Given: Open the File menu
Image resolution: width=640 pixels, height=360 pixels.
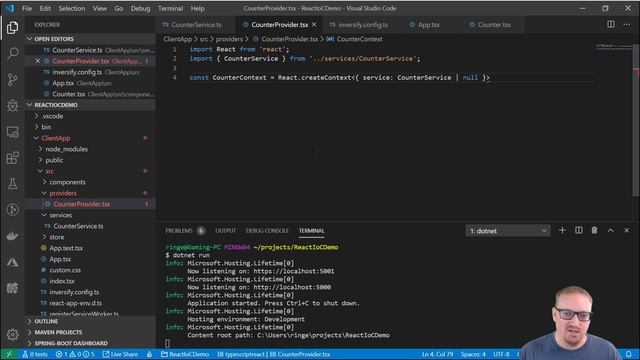Looking at the screenshot, I should pyautogui.click(x=27, y=8).
